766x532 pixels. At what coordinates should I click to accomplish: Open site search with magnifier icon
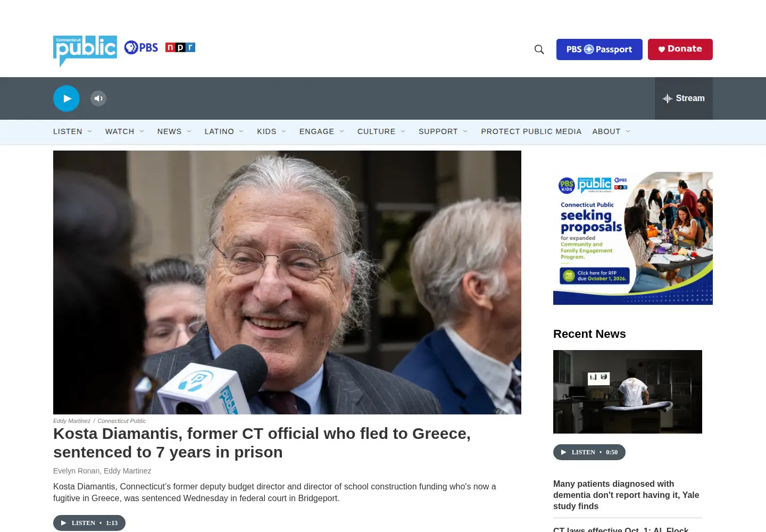pos(539,49)
